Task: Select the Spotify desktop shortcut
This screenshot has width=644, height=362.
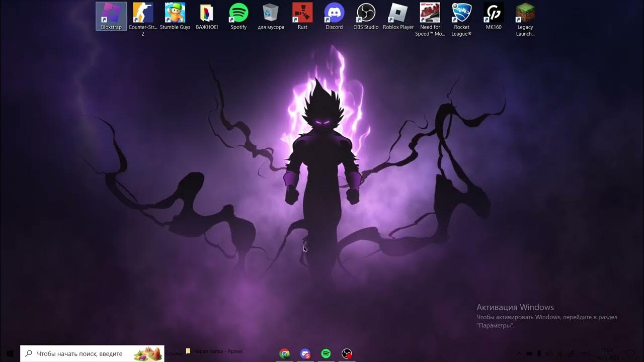Action: pyautogui.click(x=238, y=16)
